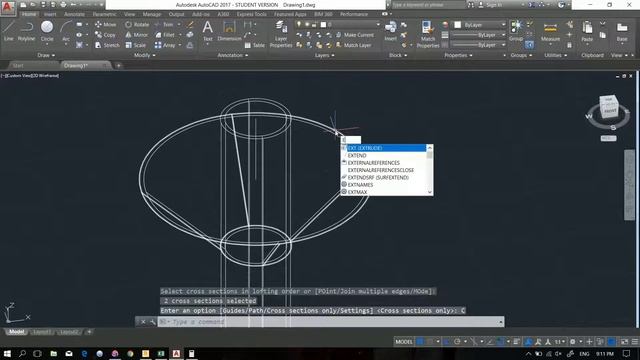The height and width of the screenshot is (360, 640).
Task: Switch to the Insert ribbon tab
Action: click(50, 14)
